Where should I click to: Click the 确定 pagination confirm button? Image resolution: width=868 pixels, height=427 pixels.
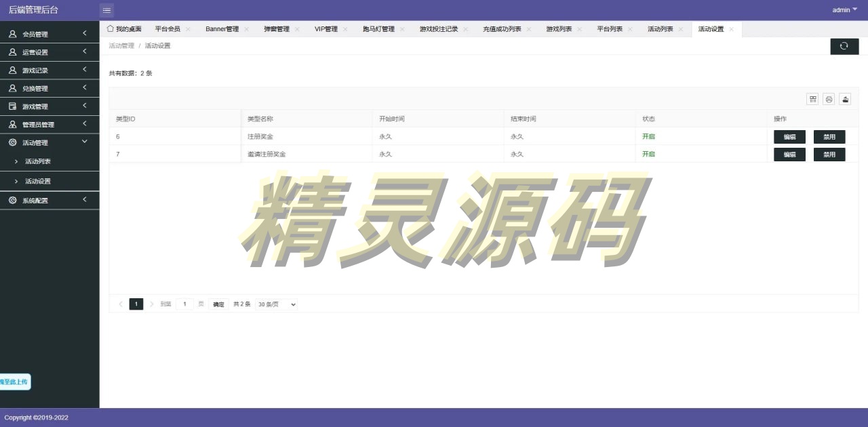218,304
